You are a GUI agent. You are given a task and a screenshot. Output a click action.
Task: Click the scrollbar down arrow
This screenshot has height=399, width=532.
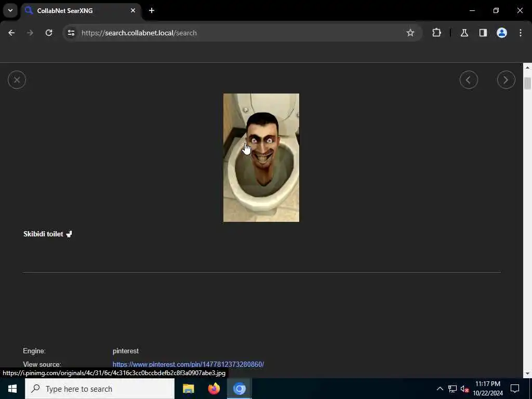tap(527, 374)
